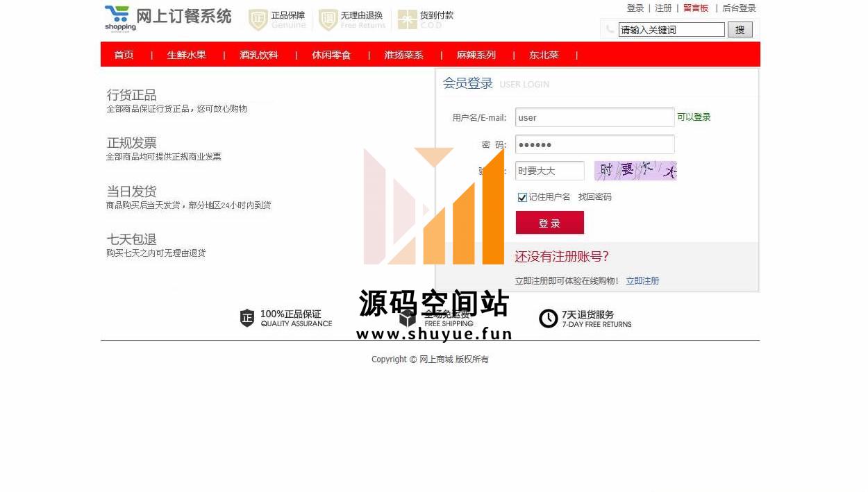868x492 pixels.
Task: Click the green 可以登录 status text
Action: [694, 117]
